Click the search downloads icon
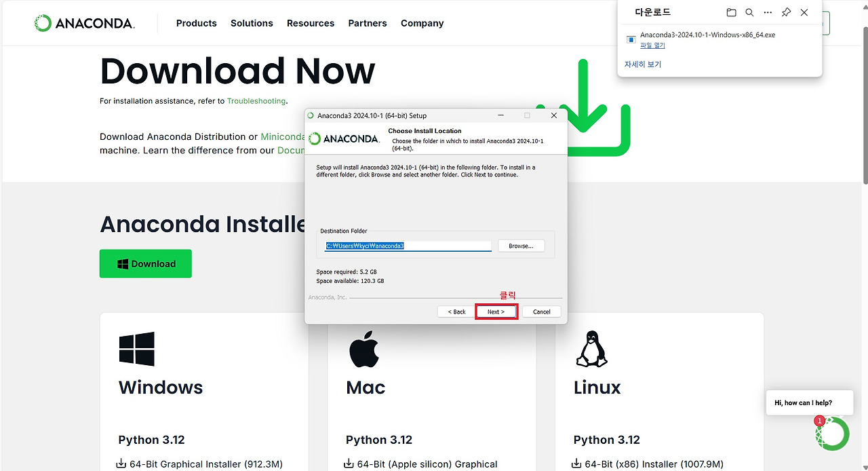The image size is (868, 471). 749,12
